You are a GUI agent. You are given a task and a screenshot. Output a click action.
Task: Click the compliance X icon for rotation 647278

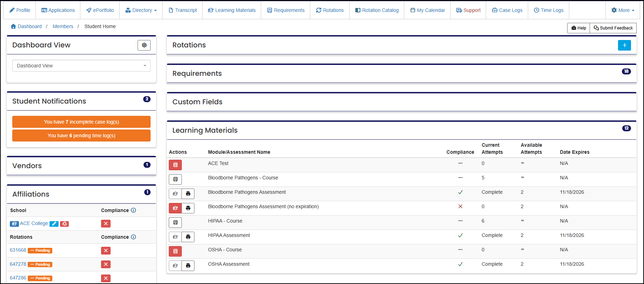click(106, 264)
